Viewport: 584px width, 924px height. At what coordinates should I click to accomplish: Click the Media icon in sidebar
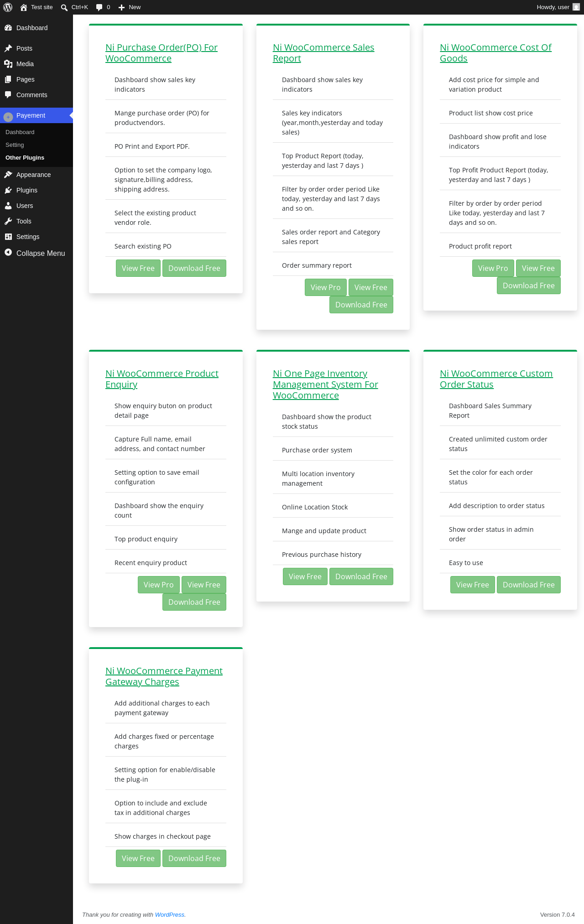point(8,64)
